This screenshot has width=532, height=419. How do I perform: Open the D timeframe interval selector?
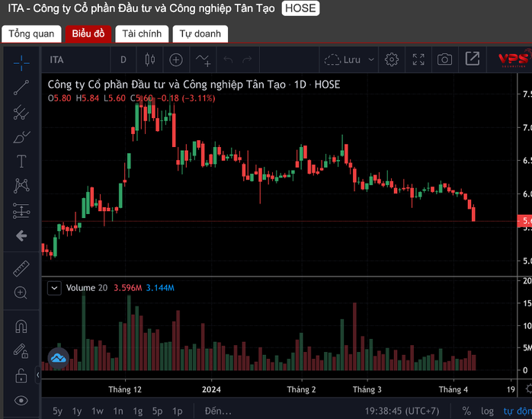(123, 60)
